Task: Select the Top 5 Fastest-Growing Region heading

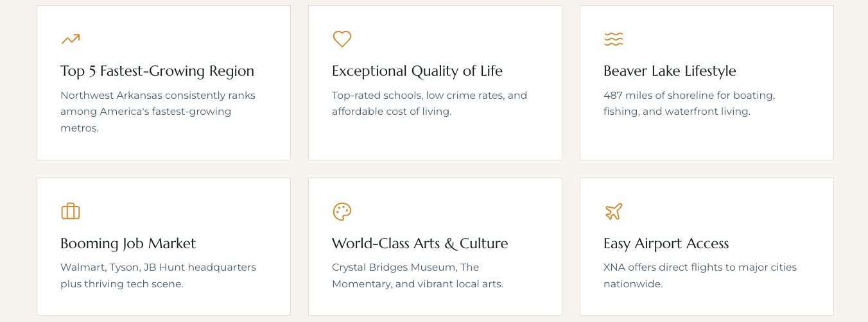Action: tap(157, 71)
